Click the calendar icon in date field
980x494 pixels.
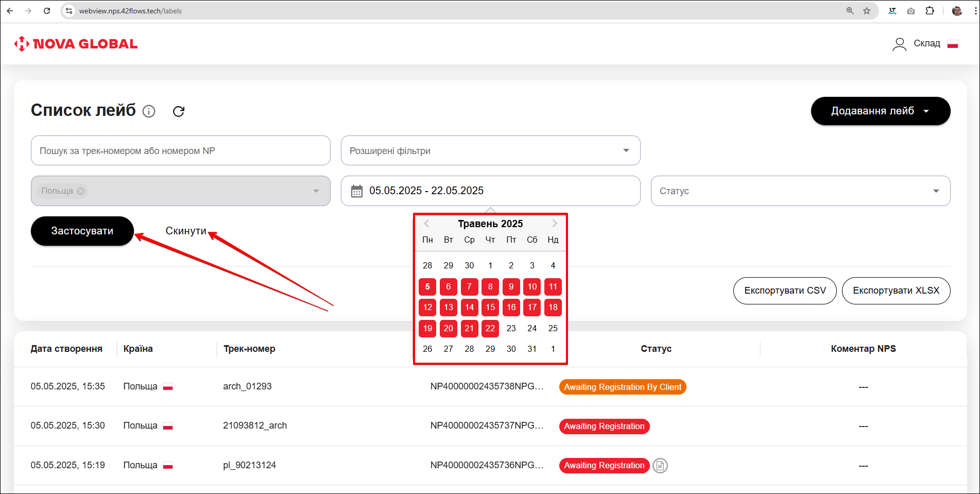(356, 191)
